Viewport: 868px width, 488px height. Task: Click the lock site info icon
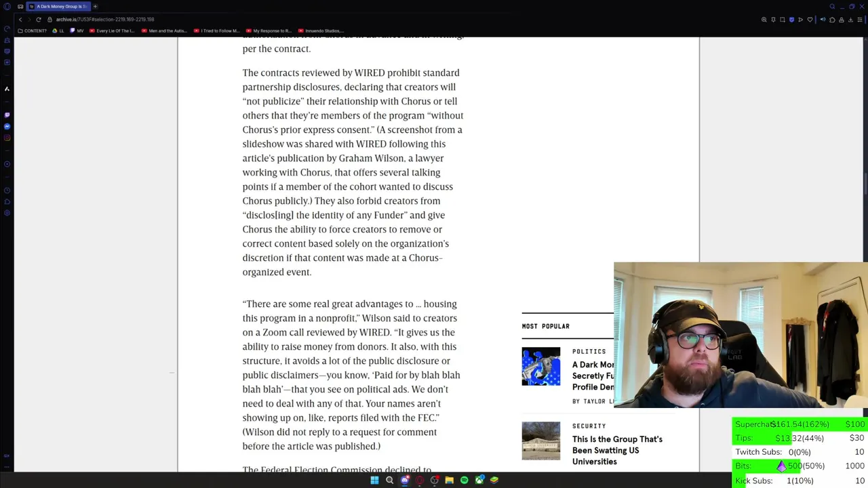pos(50,20)
